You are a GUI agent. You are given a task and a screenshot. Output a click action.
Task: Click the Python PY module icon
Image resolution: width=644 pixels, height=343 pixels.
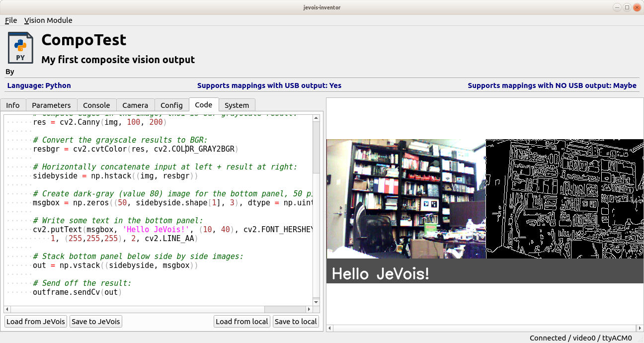[x=20, y=48]
